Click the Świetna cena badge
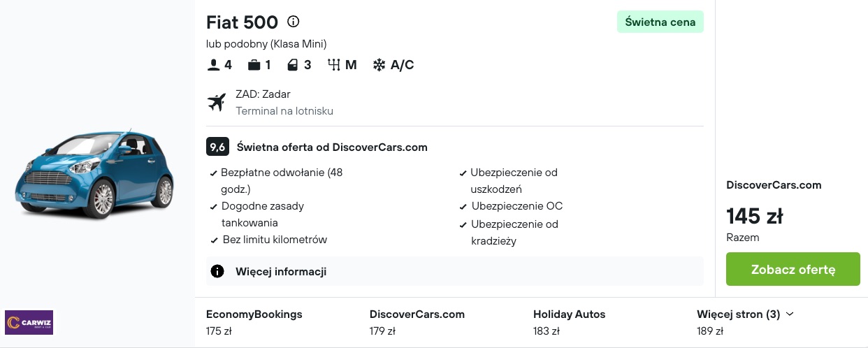 pos(660,22)
